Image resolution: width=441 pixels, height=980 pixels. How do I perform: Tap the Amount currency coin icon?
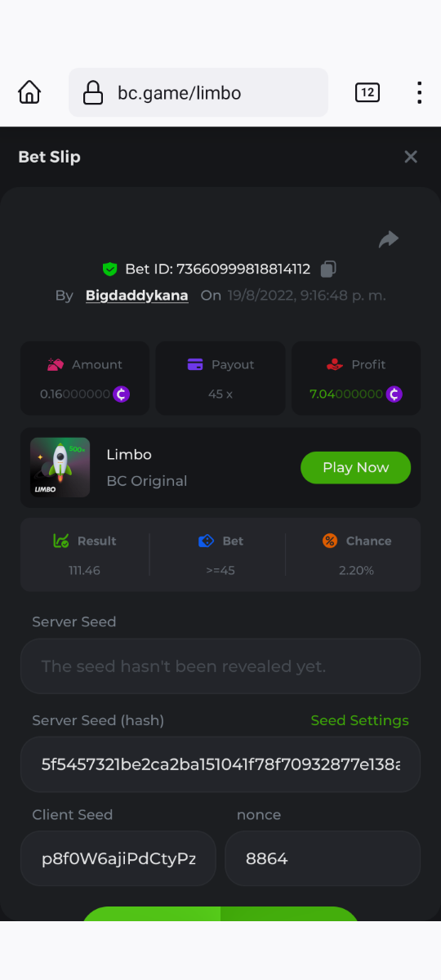tap(122, 394)
